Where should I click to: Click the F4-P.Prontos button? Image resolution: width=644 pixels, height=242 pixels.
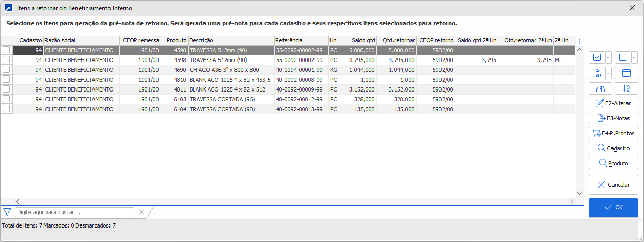pos(614,133)
